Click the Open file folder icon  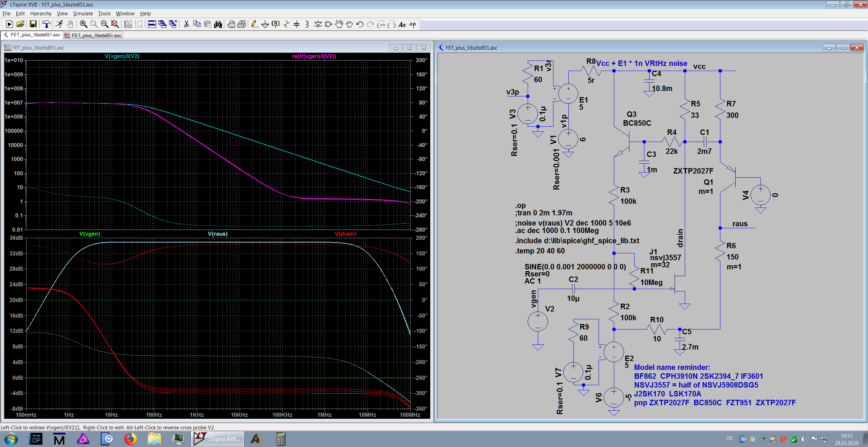tap(20, 24)
